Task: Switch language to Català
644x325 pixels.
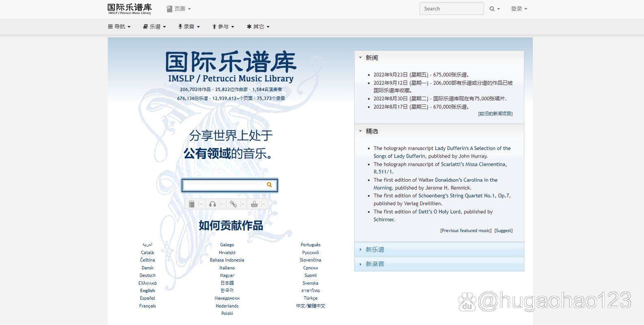Action: tap(147, 253)
